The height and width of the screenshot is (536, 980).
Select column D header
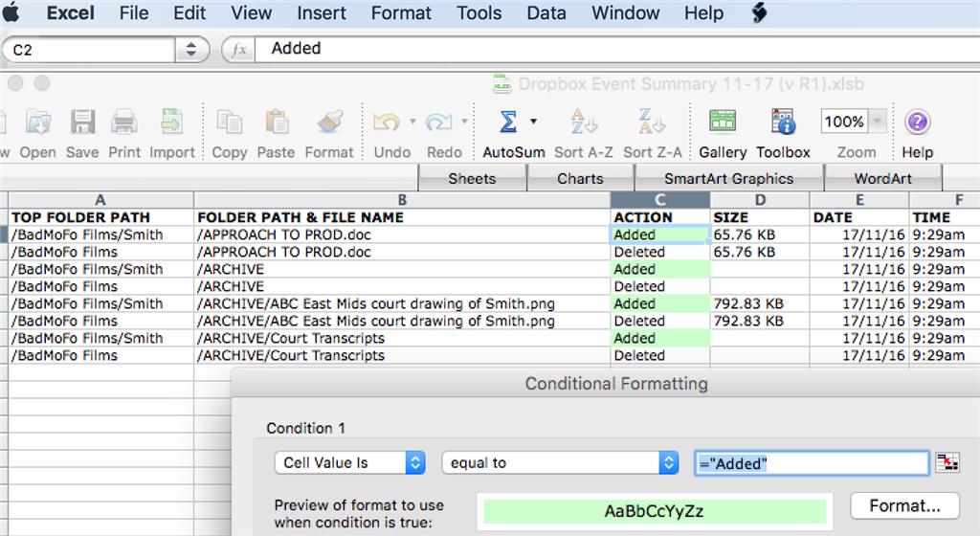760,200
